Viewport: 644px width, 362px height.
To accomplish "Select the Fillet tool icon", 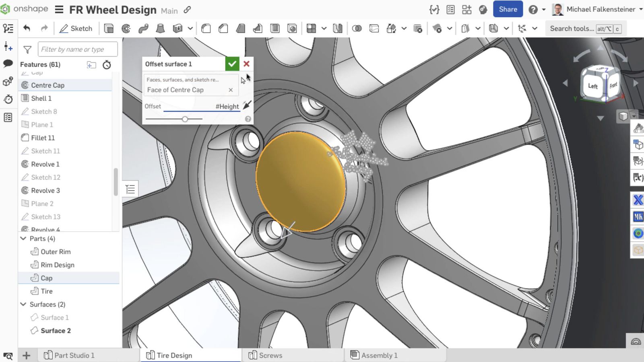I will (206, 29).
